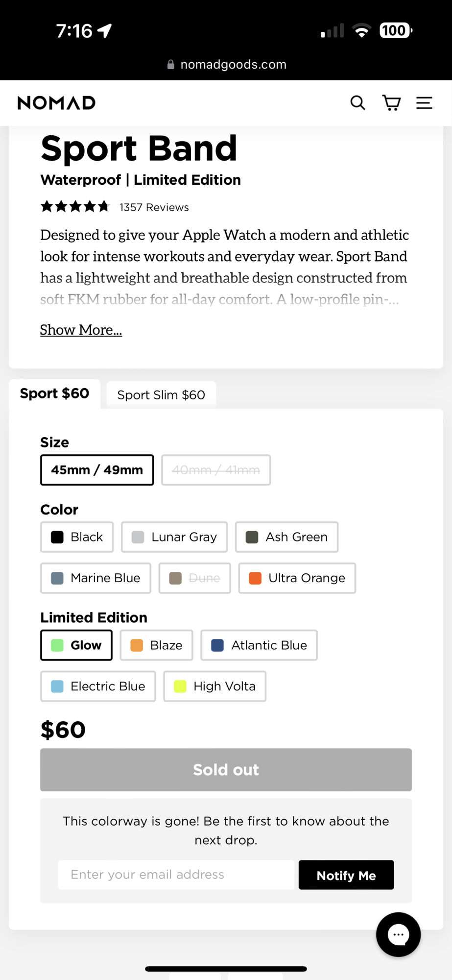Select the 45mm / 49mm size option

click(97, 470)
